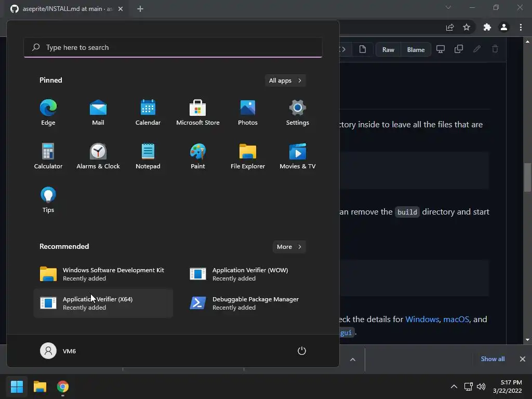This screenshot has height=399, width=532.
Task: Copy raw file contents on GitHub
Action: coord(459,49)
